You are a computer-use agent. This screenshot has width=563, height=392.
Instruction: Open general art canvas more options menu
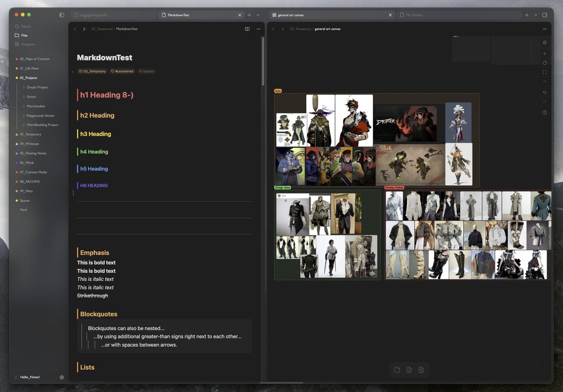tap(545, 29)
